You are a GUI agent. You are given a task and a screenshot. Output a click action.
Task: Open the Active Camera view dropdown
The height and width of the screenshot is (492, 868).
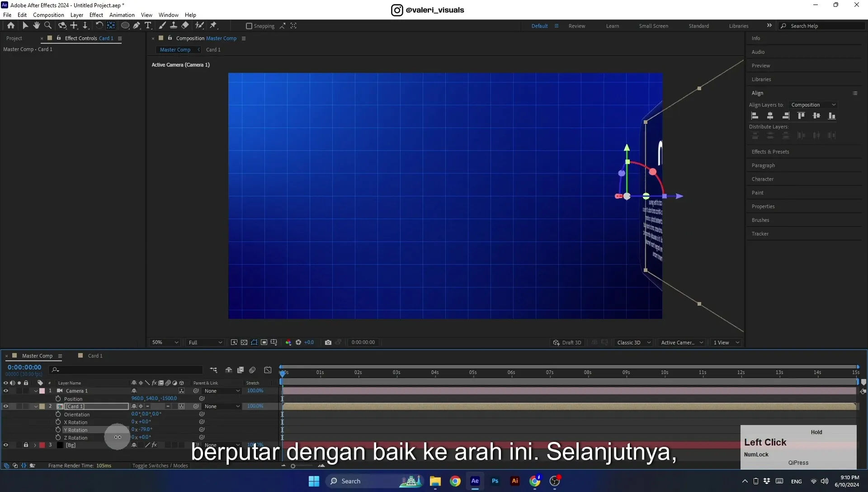point(682,343)
